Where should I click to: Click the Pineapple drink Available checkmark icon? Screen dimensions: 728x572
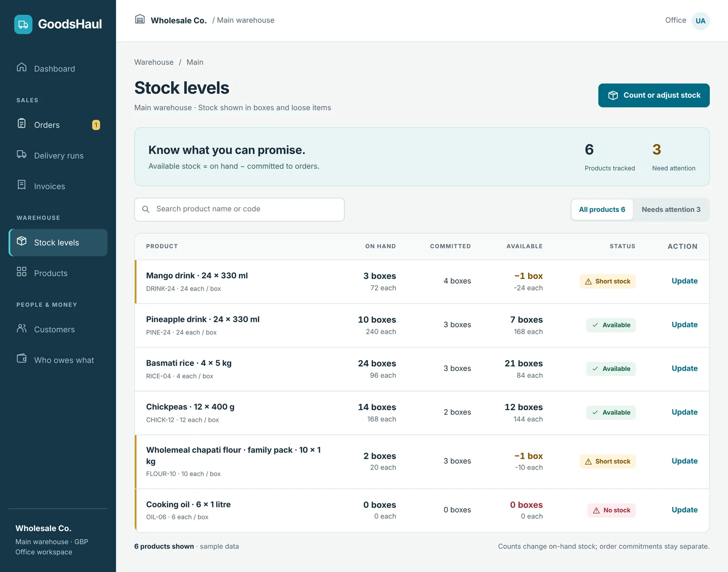tap(595, 325)
